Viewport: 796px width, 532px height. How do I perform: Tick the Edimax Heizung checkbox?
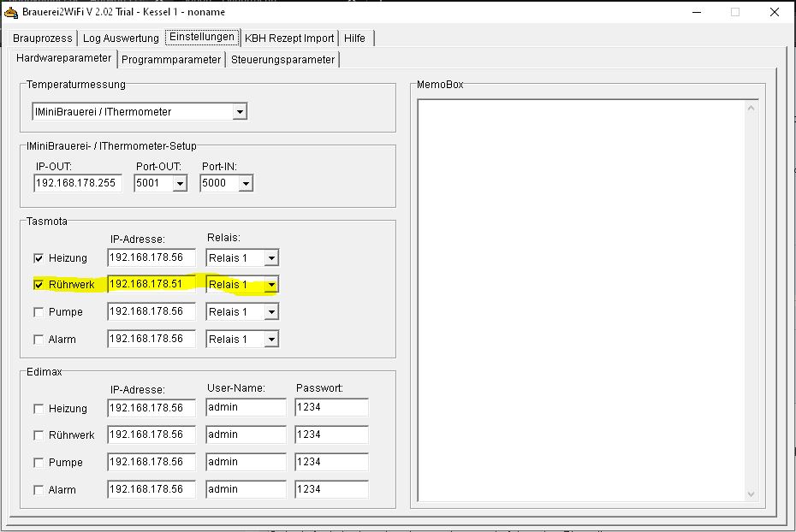click(x=39, y=409)
